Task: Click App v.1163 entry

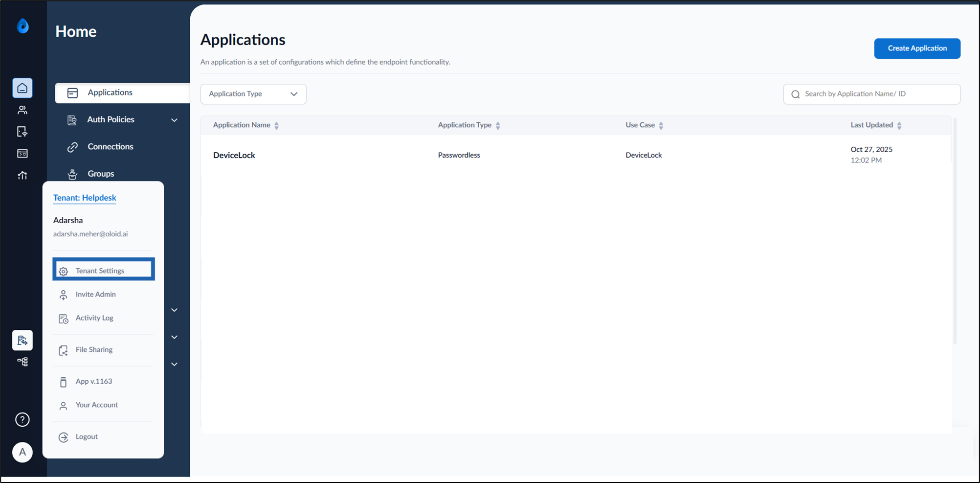Action: coord(93,382)
